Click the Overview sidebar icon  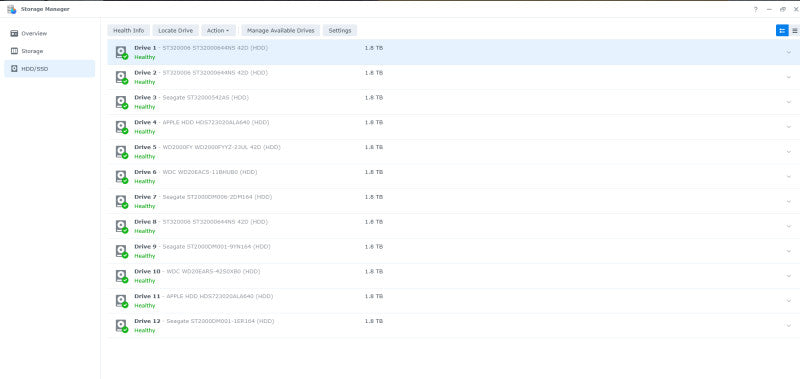14,34
